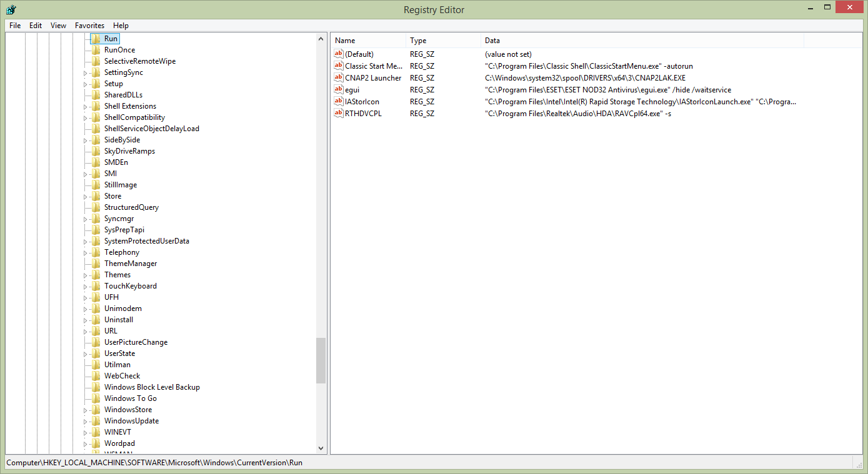868x474 pixels.
Task: Click the tree scrollbar up arrow
Action: pos(321,39)
